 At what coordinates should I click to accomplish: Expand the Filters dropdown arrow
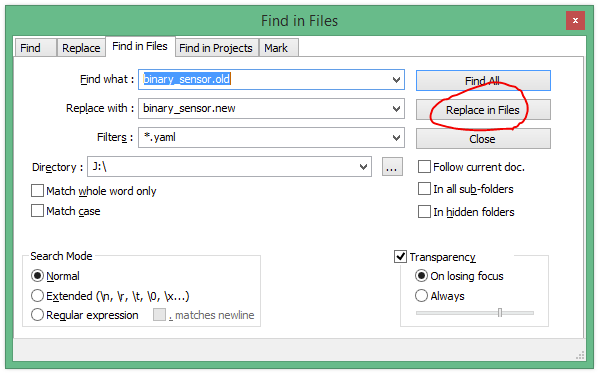396,137
